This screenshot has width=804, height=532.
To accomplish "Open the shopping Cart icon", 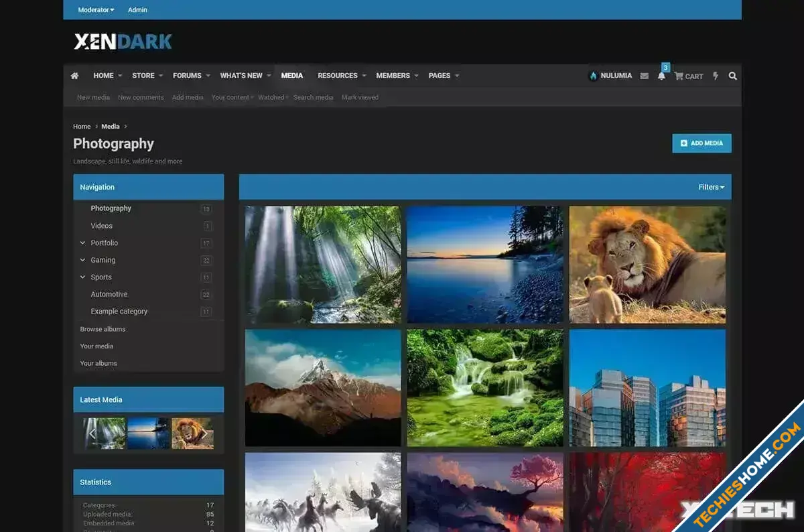I will (x=688, y=76).
